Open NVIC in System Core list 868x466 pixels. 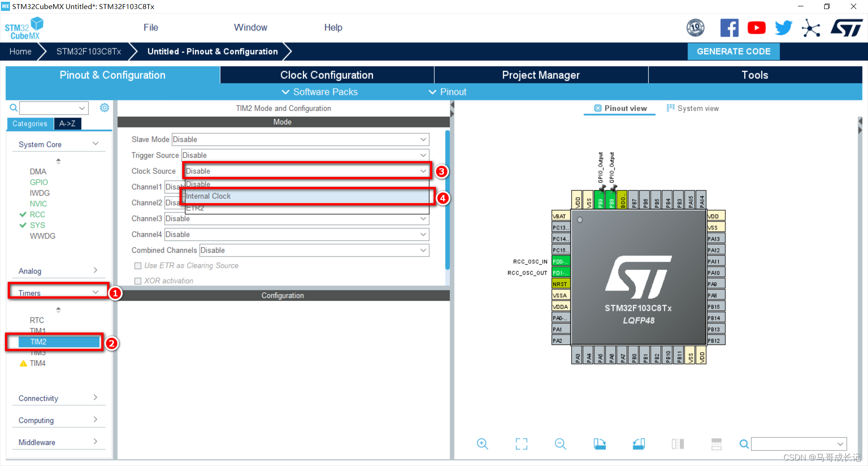(38, 204)
